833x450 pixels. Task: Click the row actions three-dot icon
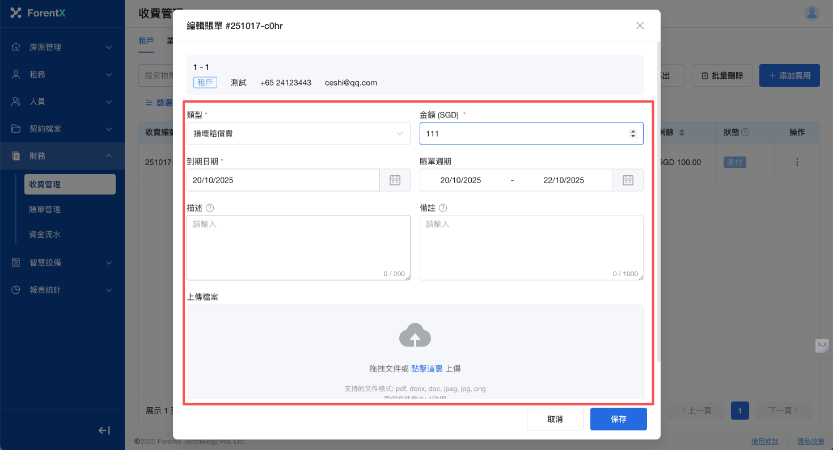(797, 162)
